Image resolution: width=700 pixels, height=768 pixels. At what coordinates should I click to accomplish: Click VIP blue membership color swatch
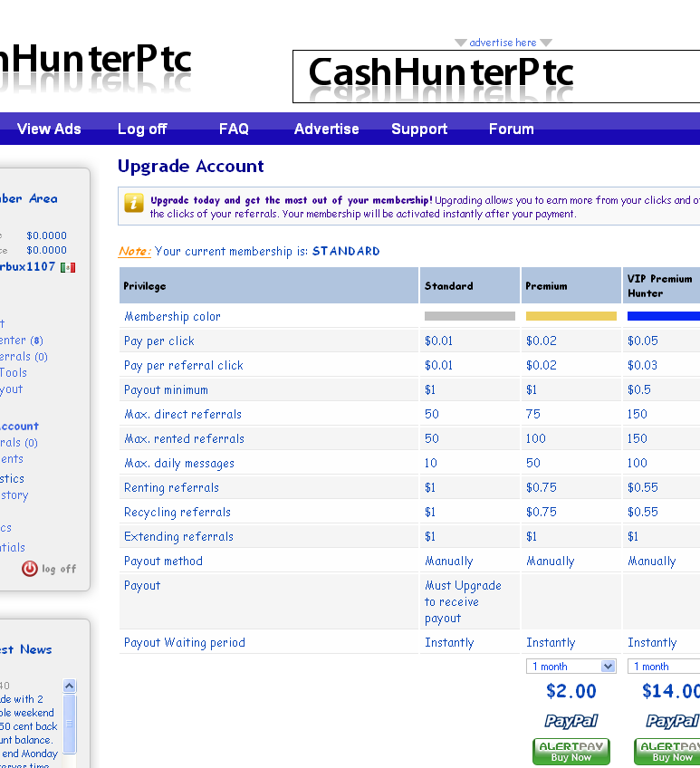click(x=664, y=316)
